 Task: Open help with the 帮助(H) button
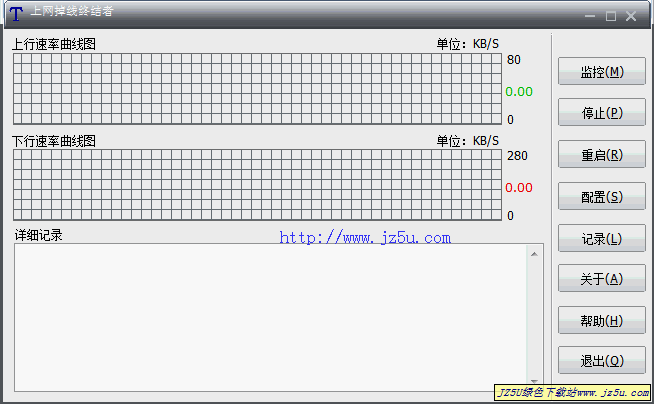(601, 321)
